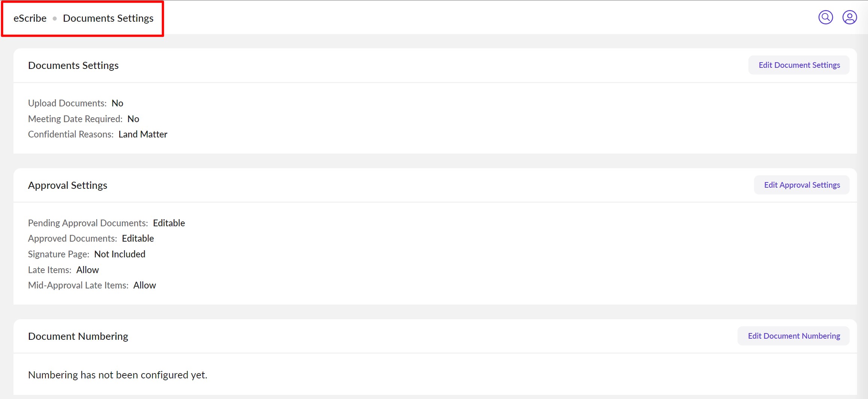Click the breadcrumb separator dot
Image resolution: width=868 pixels, height=399 pixels.
55,18
